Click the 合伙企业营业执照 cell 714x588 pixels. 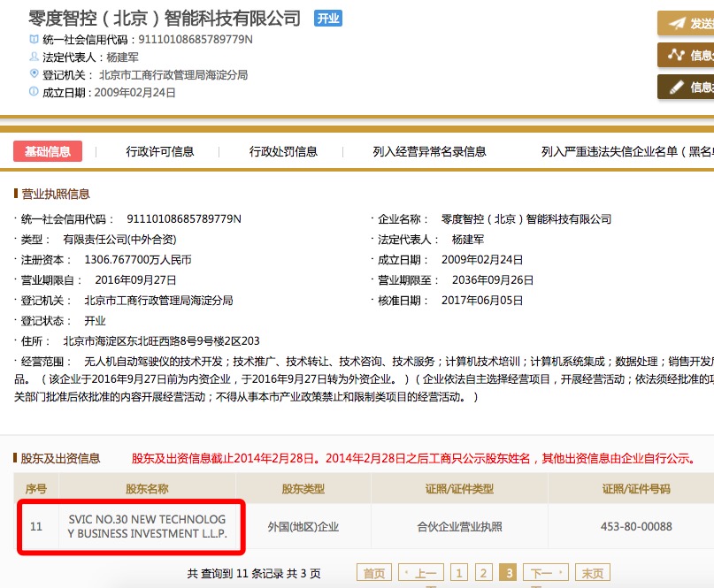[x=459, y=527]
